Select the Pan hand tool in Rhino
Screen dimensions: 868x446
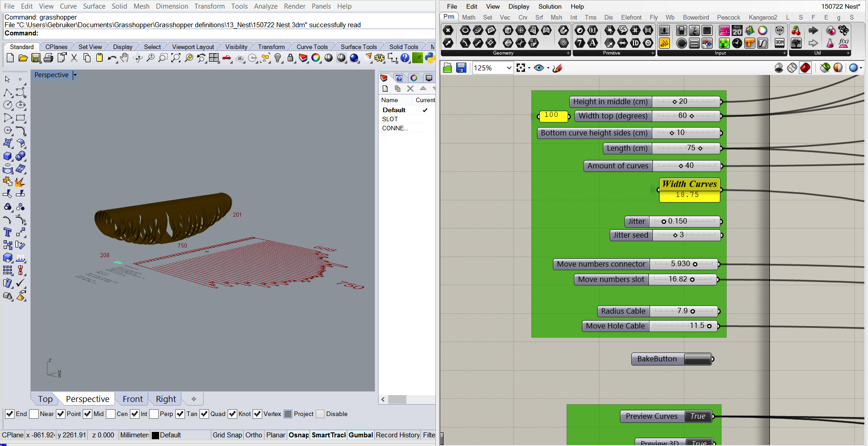125,58
